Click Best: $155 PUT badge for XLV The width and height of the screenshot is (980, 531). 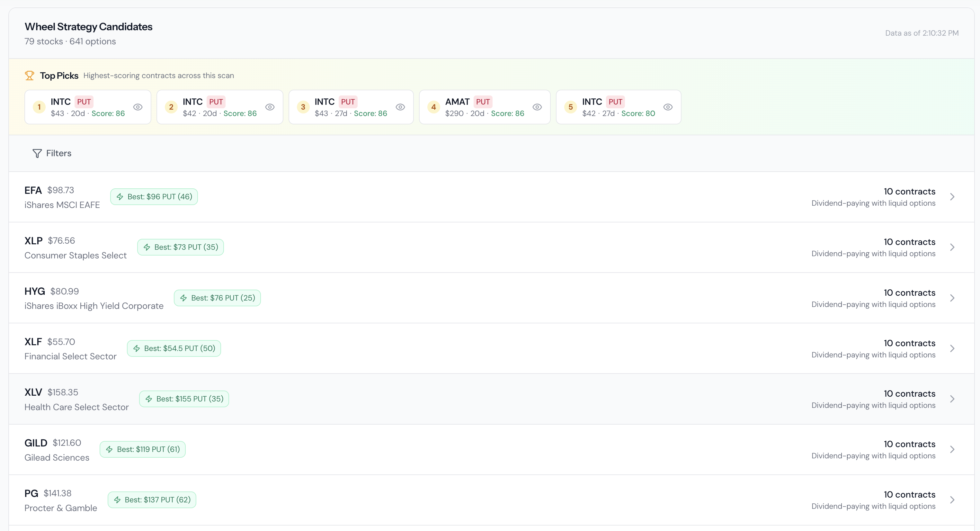(x=184, y=399)
